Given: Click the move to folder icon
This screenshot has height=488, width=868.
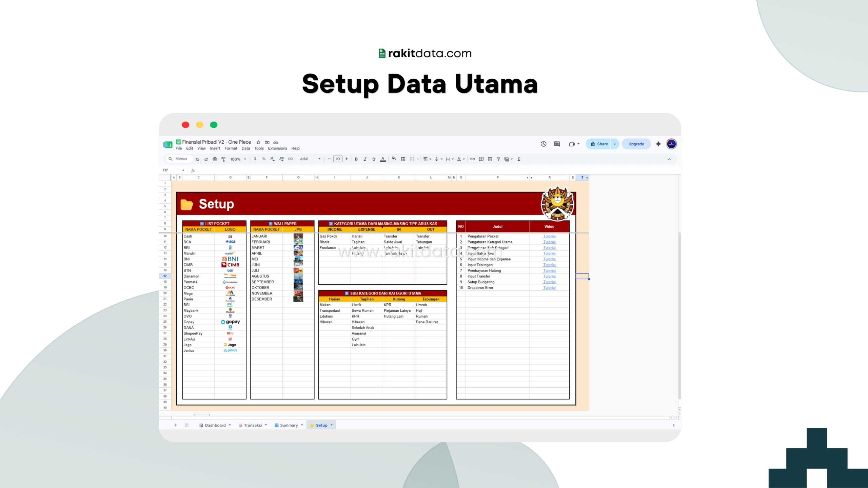Looking at the screenshot, I should tap(267, 142).
